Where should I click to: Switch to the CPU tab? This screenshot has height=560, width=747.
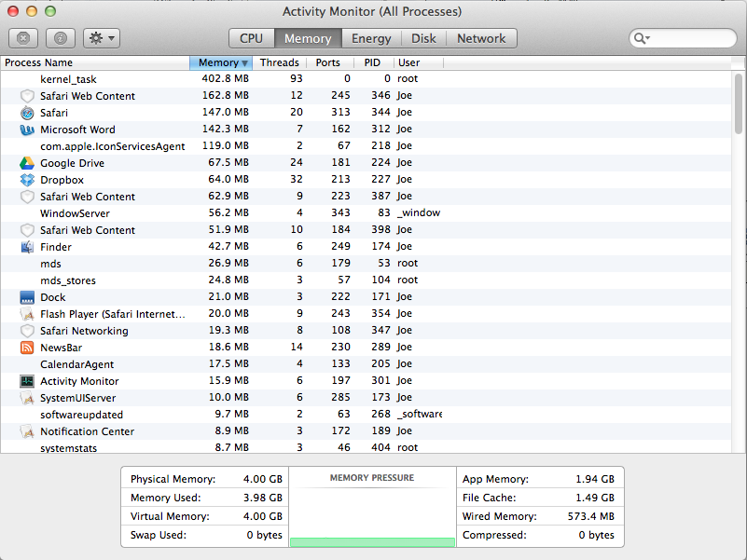click(251, 38)
